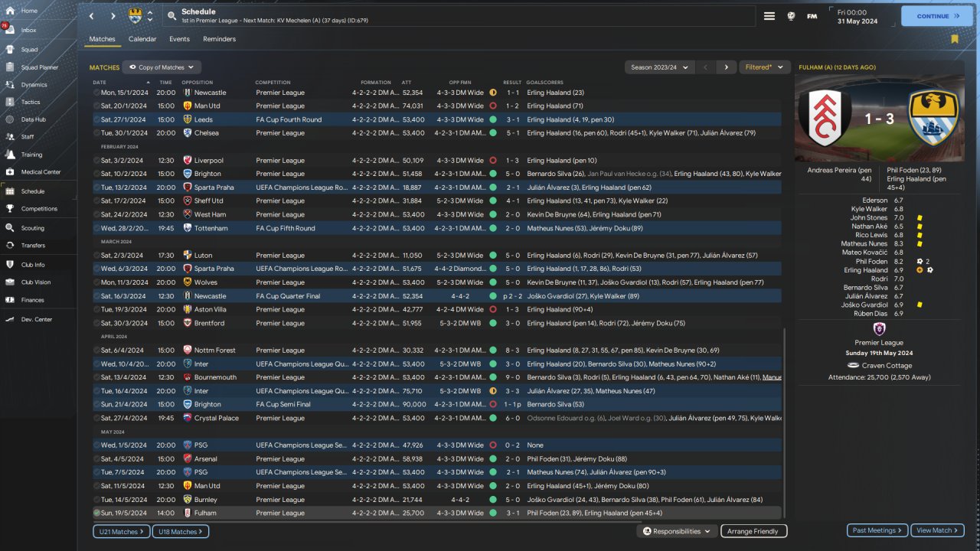Screen dimensions: 980x551
Task: Click the Schedule calendar icon in sidebar
Action: [x=11, y=191]
